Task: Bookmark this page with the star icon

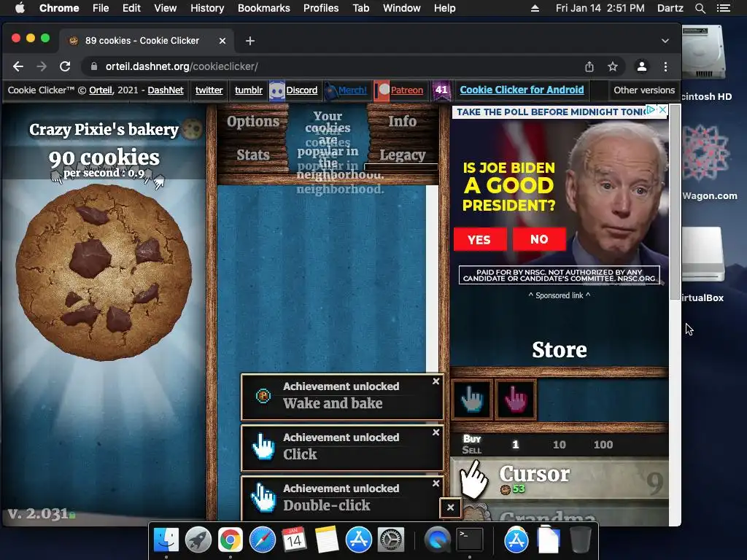Action: click(613, 66)
